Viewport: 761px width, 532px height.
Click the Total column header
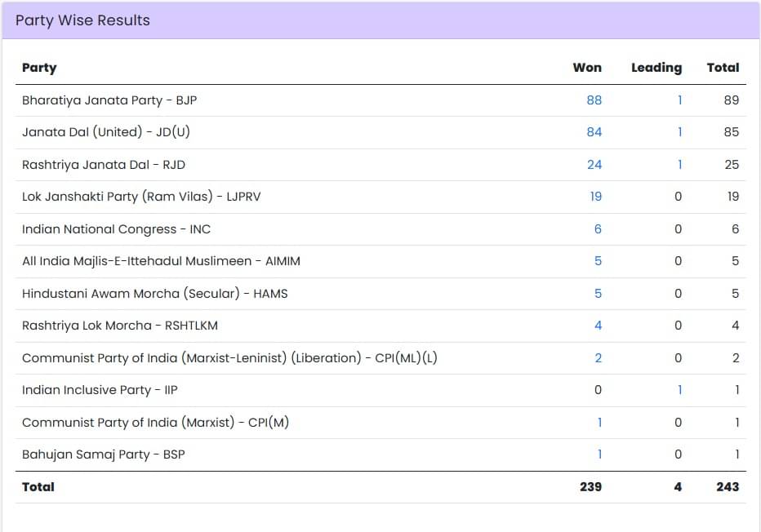[723, 68]
